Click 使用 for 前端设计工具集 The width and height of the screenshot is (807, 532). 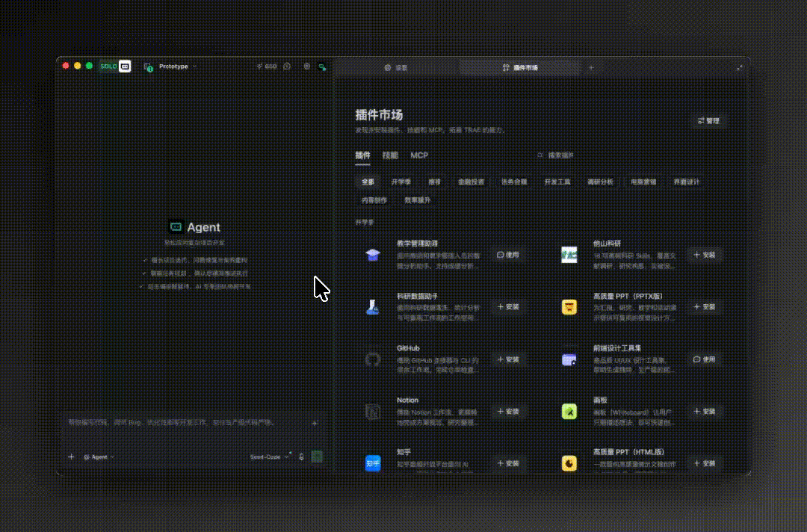(x=705, y=359)
